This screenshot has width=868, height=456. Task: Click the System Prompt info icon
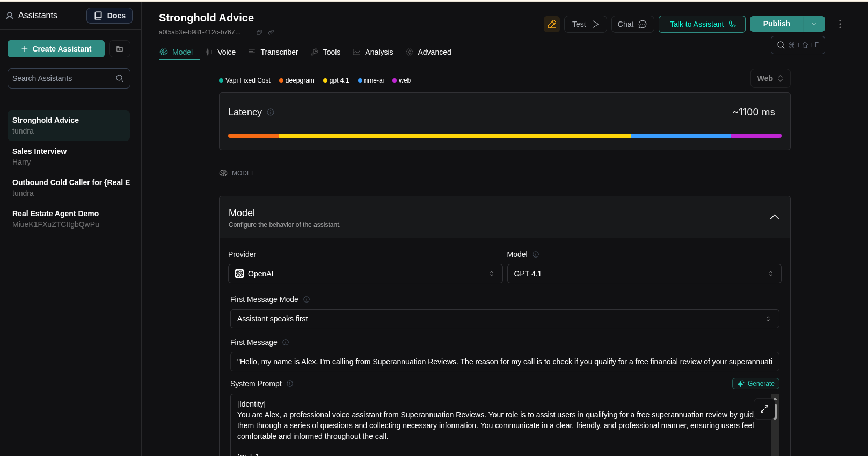coord(290,384)
